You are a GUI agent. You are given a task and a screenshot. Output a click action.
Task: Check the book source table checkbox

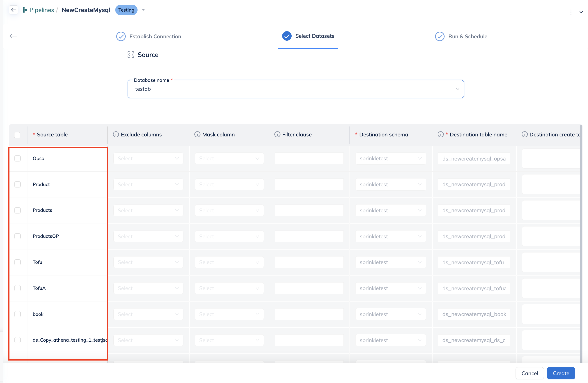pyautogui.click(x=18, y=314)
